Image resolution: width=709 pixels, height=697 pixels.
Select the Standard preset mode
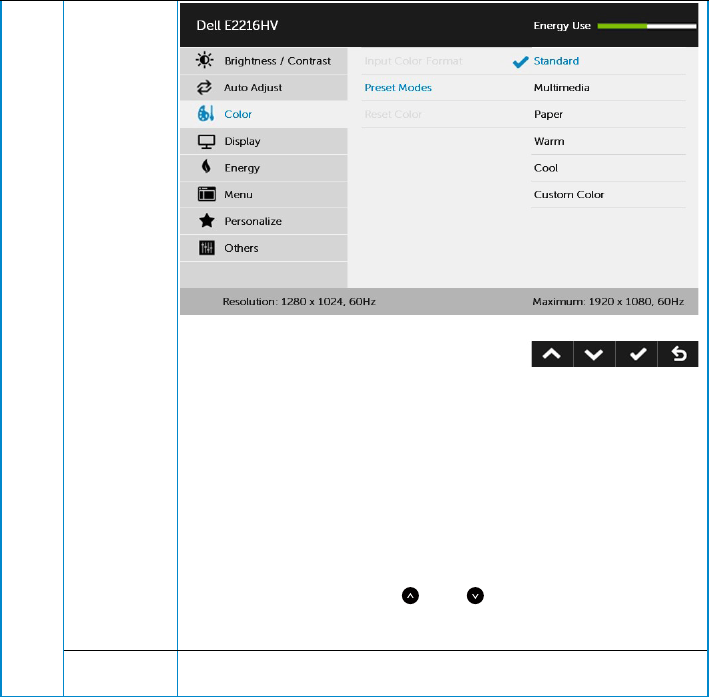556,61
